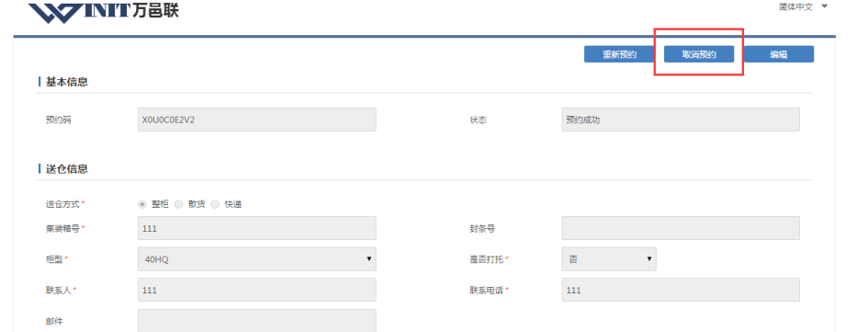Select the 散货 radio button

pos(179,204)
